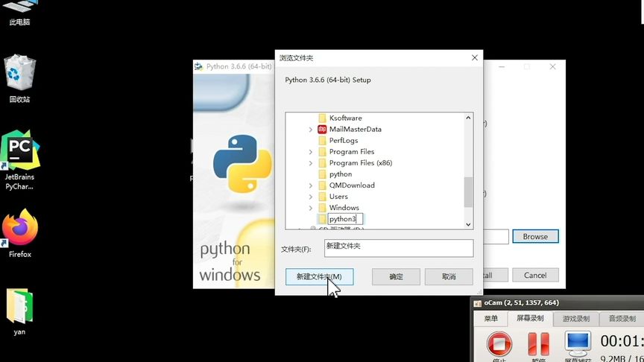The height and width of the screenshot is (362, 644).
Task: Click the oCam screen capture monitor icon
Action: pos(578,343)
